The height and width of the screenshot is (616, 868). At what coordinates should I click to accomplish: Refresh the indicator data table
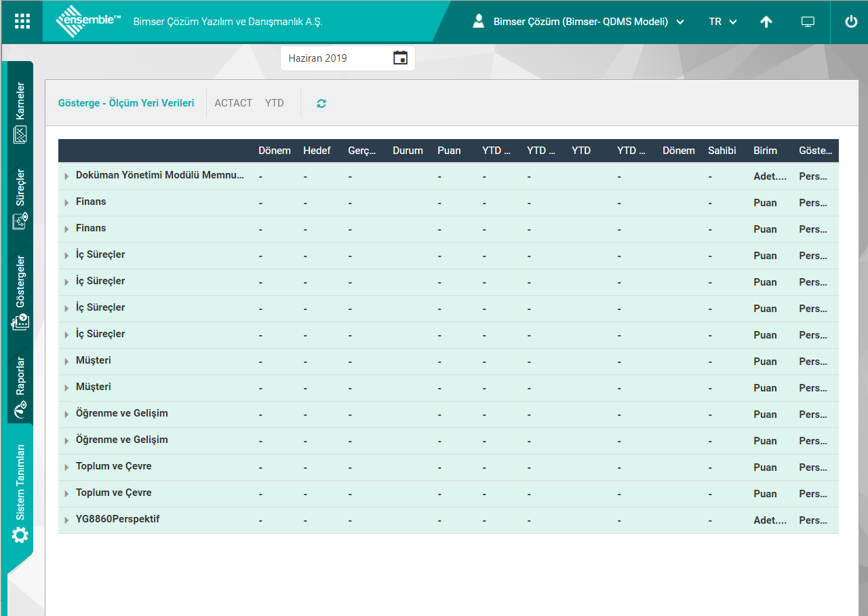321,104
